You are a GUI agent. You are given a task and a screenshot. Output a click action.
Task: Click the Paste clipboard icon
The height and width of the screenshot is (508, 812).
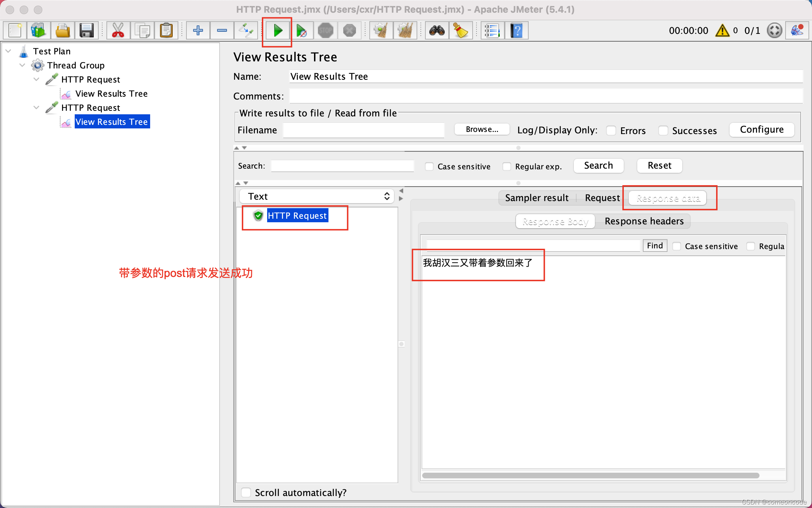click(x=166, y=31)
